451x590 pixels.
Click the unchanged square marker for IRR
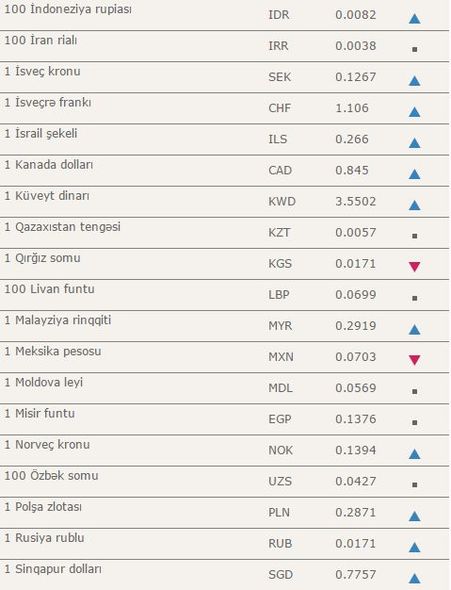click(x=415, y=49)
